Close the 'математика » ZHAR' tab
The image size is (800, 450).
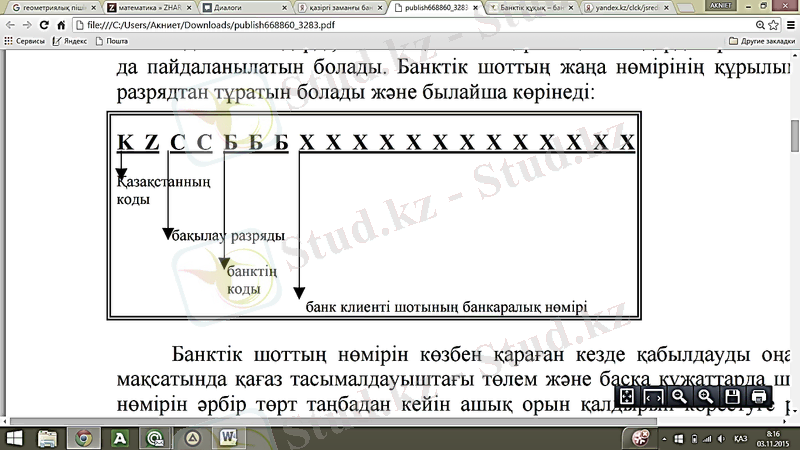[x=189, y=8]
